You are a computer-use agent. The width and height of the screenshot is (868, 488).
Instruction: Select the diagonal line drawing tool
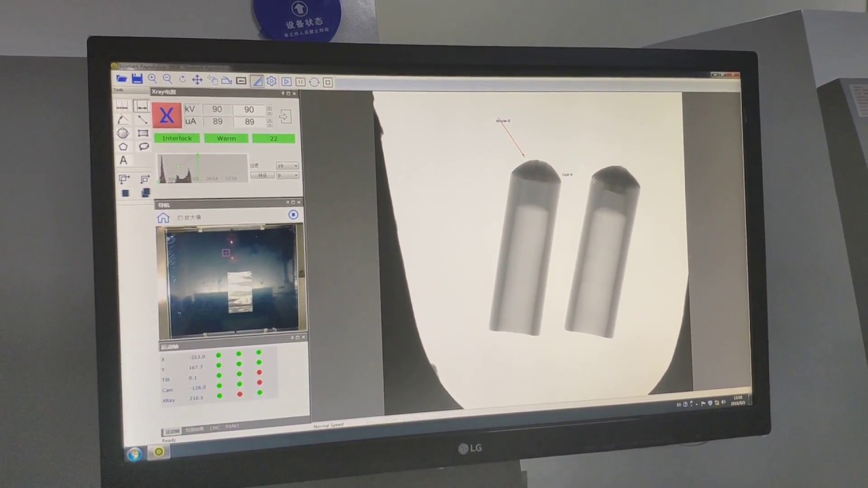(x=142, y=120)
